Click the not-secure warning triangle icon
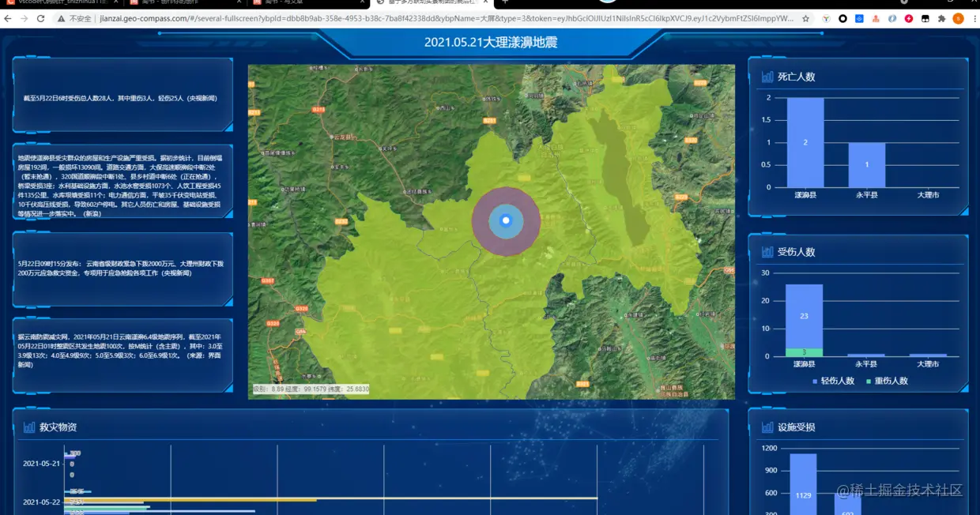This screenshot has height=515, width=980. pyautogui.click(x=61, y=18)
